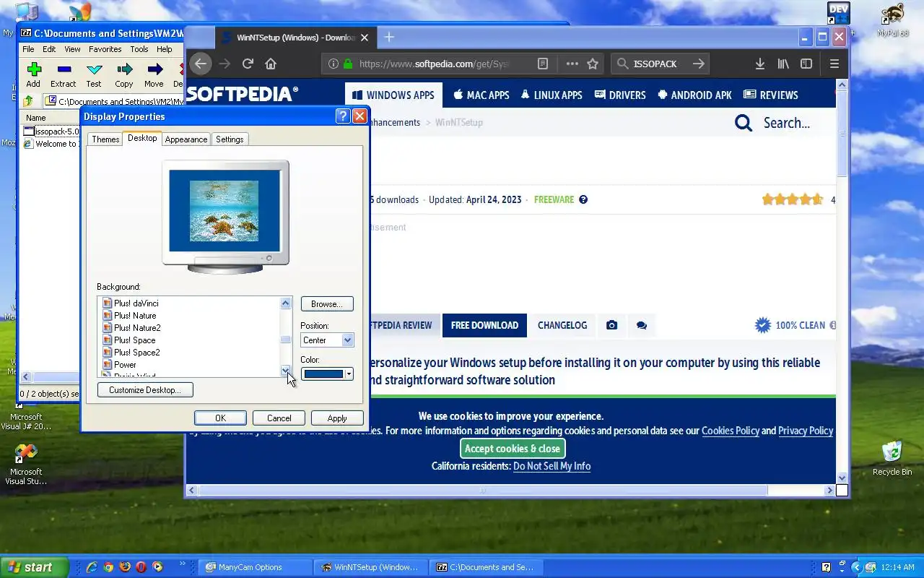Launch Internet Explorer from Quick Launch
The width and height of the screenshot is (924, 578).
(92, 567)
